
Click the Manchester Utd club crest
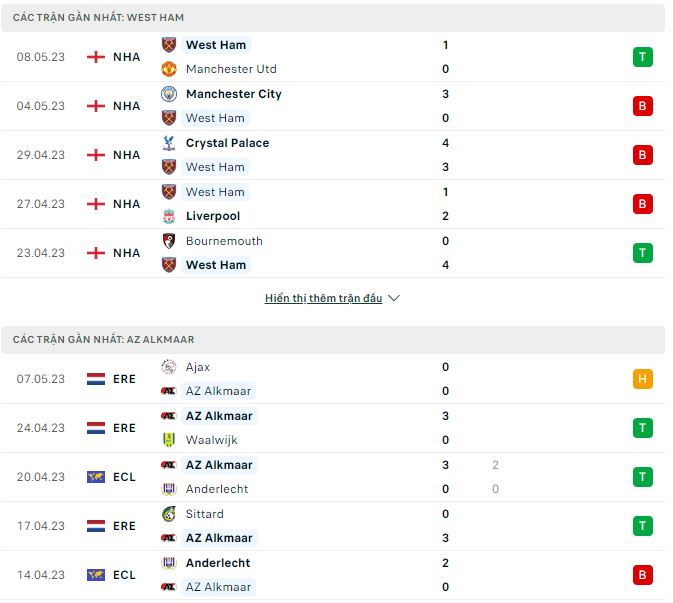pos(169,69)
